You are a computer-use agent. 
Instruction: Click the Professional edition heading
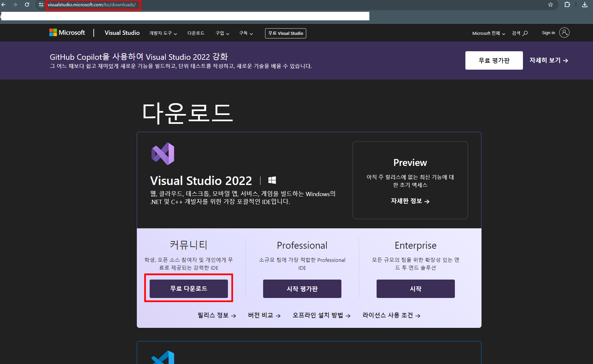tap(302, 245)
